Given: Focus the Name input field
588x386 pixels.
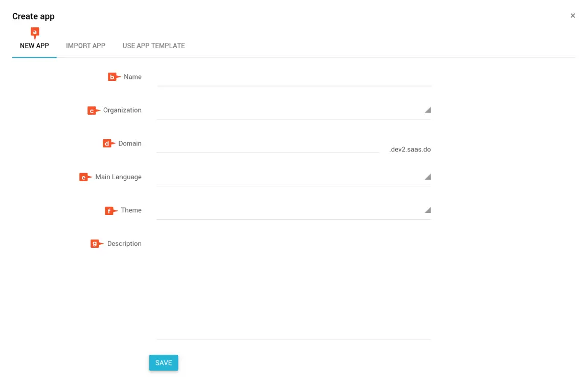Looking at the screenshot, I should point(293,77).
